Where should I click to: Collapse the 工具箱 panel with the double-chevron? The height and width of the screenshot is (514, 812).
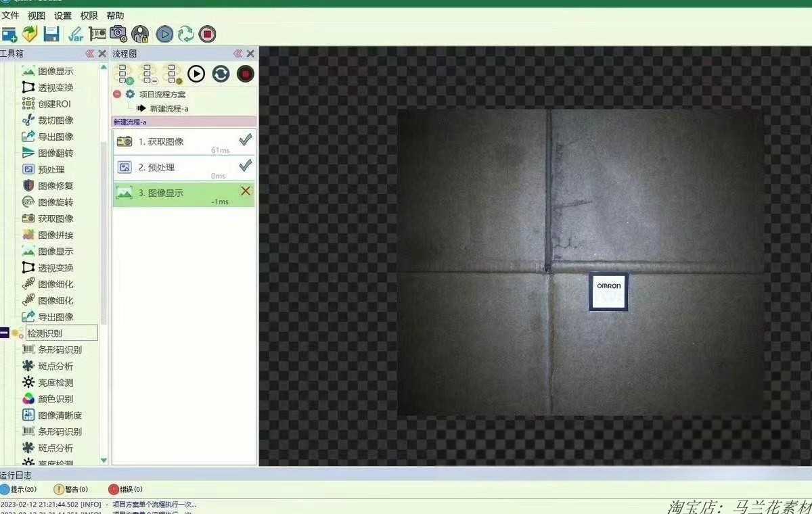tap(89, 53)
